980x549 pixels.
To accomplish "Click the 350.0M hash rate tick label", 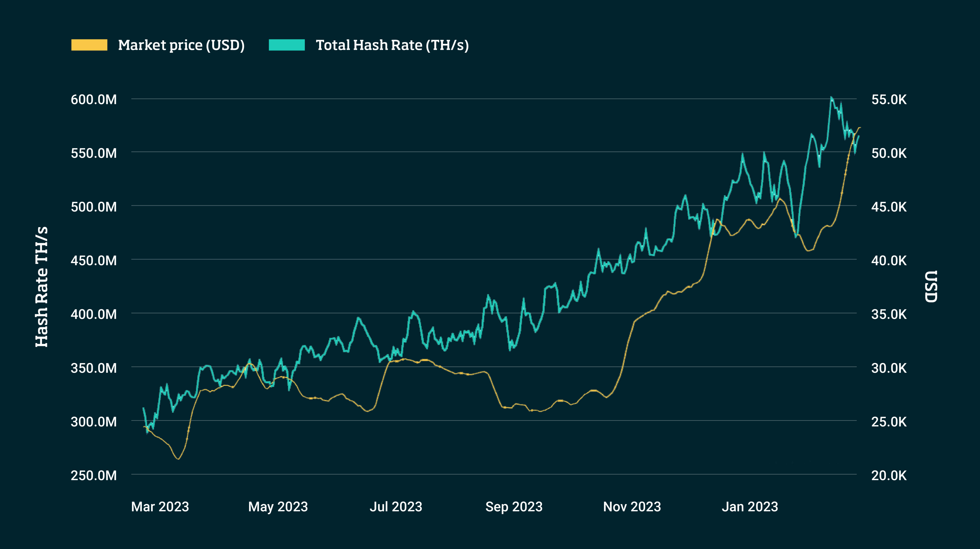I will pos(94,368).
